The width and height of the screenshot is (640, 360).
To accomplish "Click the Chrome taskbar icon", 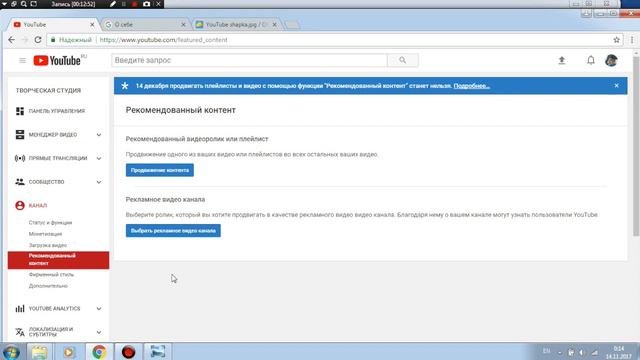I will 99,352.
